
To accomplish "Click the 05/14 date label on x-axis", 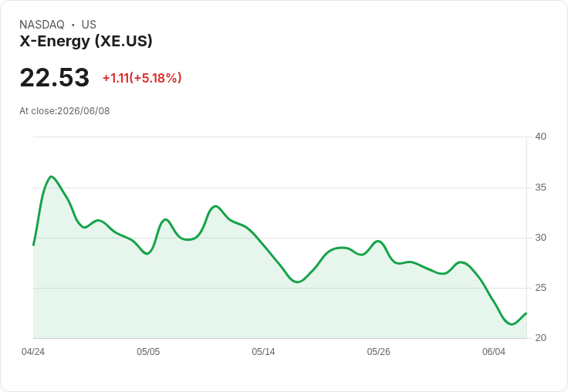I will (x=263, y=352).
